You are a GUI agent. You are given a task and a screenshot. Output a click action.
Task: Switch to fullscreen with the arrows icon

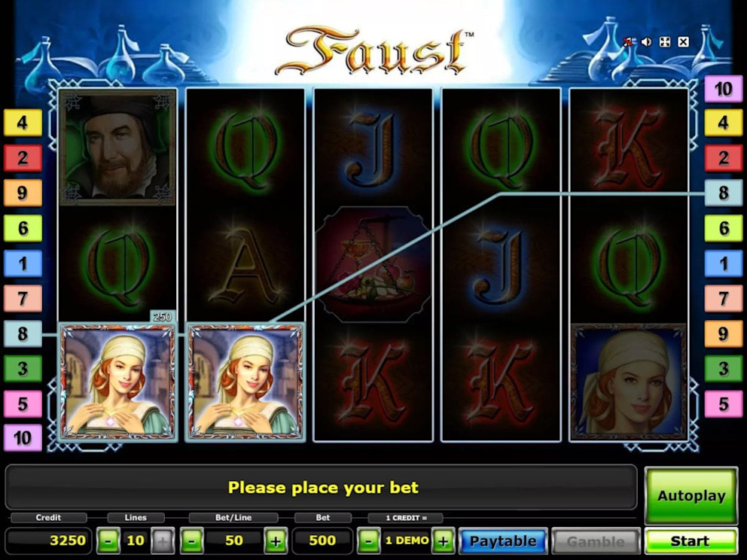tap(665, 42)
